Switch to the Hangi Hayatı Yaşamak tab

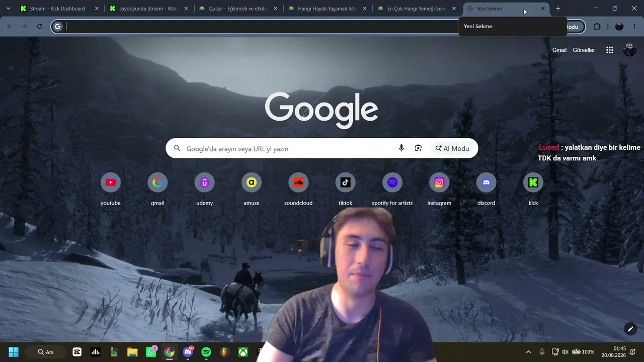(327, 9)
